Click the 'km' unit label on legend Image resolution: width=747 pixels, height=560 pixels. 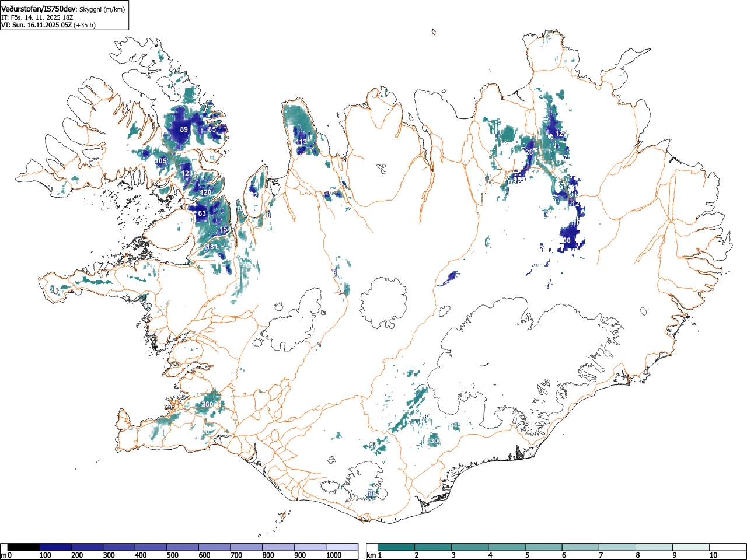point(371,555)
